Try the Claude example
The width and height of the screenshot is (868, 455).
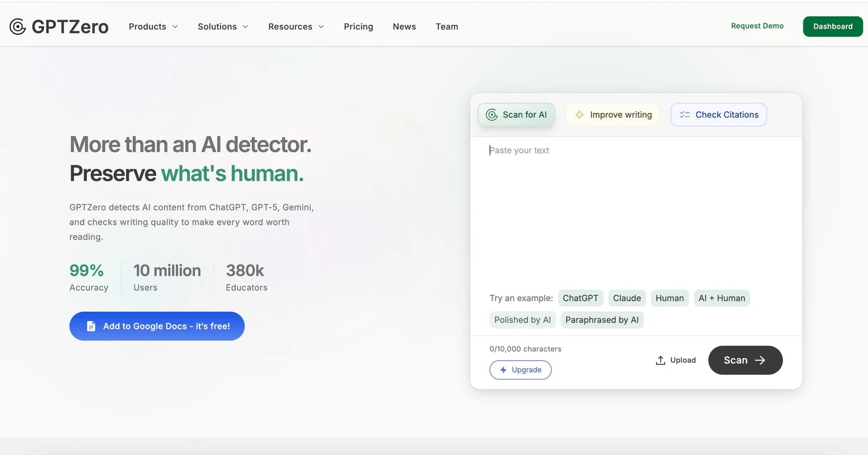coord(627,298)
